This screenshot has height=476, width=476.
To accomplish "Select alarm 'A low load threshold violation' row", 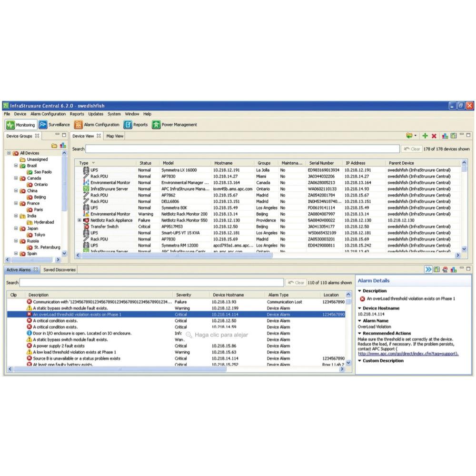I will [x=176, y=352].
